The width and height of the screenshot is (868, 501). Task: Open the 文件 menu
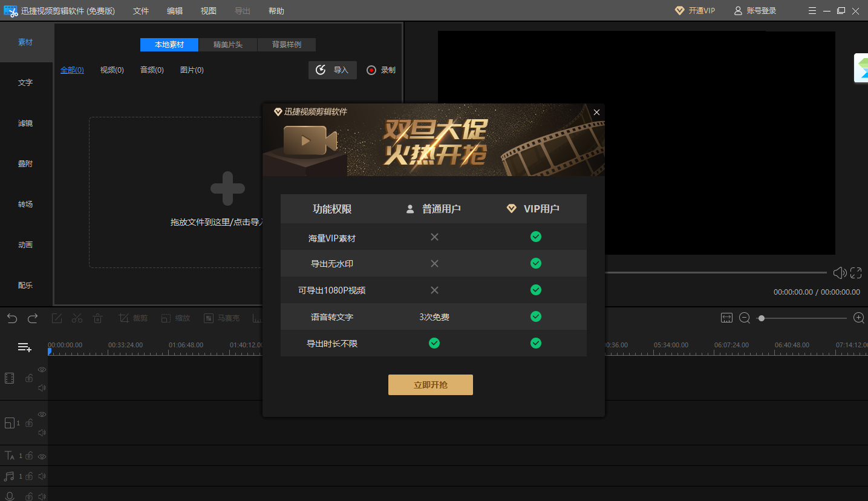click(141, 11)
